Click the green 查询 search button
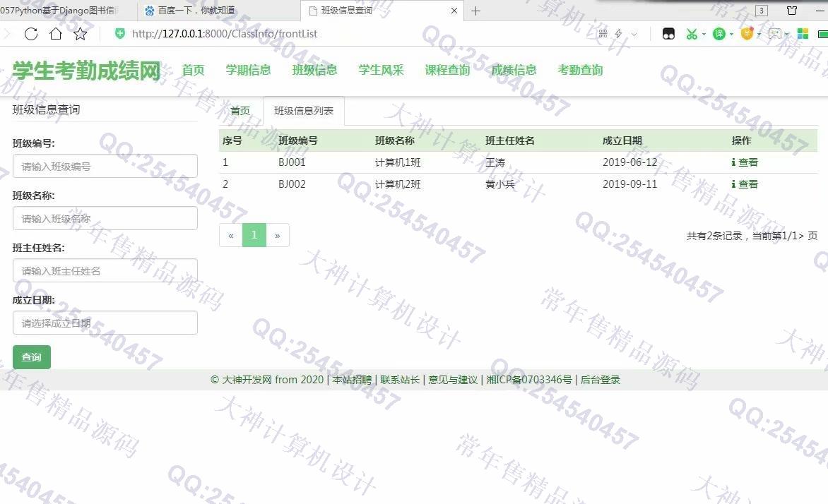828x504 pixels. (x=32, y=357)
